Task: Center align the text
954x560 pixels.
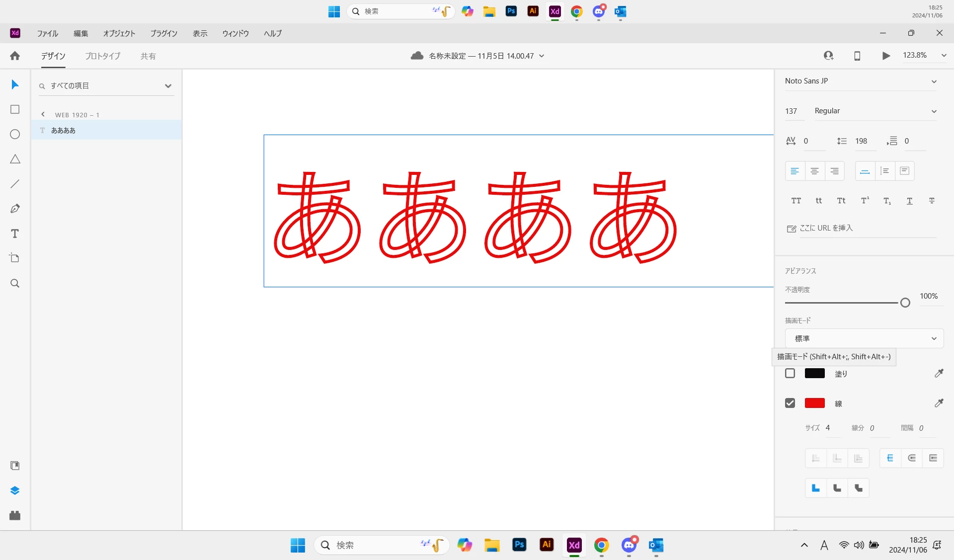Action: [814, 171]
